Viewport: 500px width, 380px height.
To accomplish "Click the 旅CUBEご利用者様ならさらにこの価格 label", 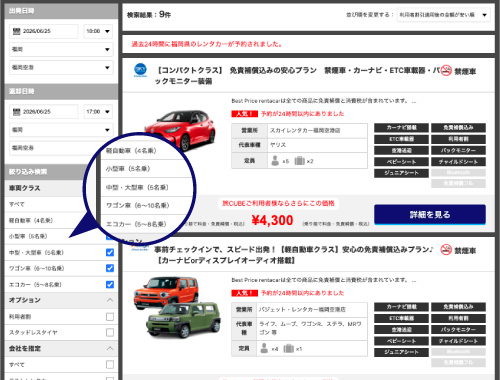I will (278, 203).
